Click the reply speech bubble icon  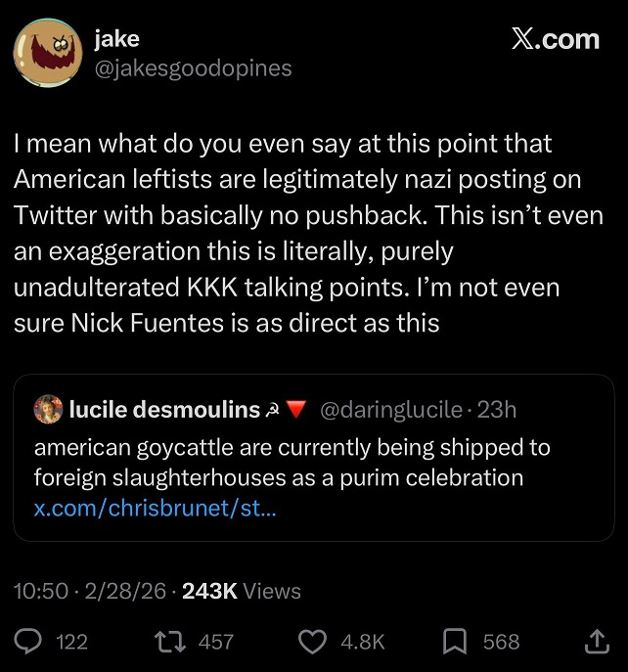[29, 642]
